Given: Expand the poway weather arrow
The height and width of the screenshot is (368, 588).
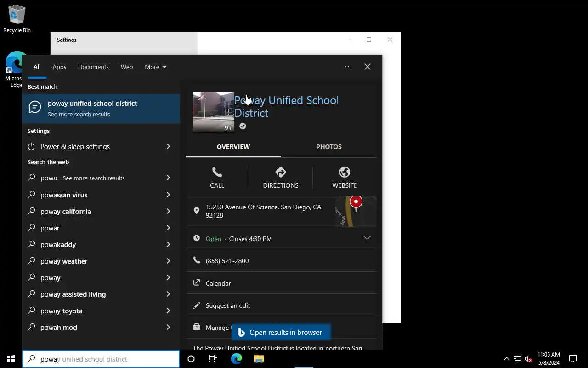Looking at the screenshot, I should (x=168, y=261).
